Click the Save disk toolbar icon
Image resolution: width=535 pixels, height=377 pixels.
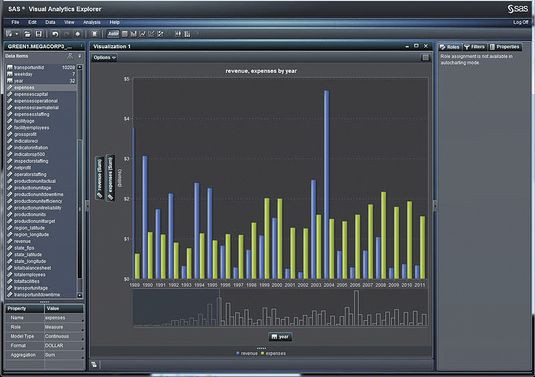click(39, 34)
